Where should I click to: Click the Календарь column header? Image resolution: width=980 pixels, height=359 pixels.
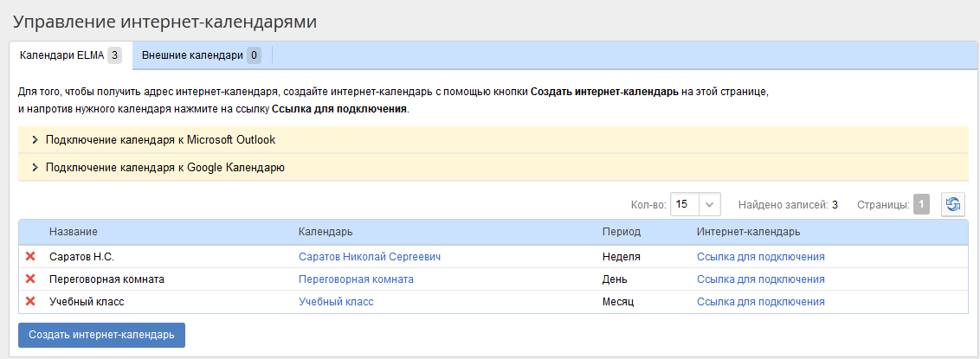326,232
